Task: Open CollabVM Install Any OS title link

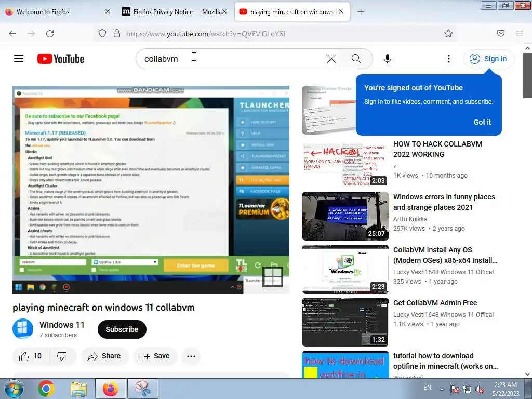Action: [x=445, y=255]
